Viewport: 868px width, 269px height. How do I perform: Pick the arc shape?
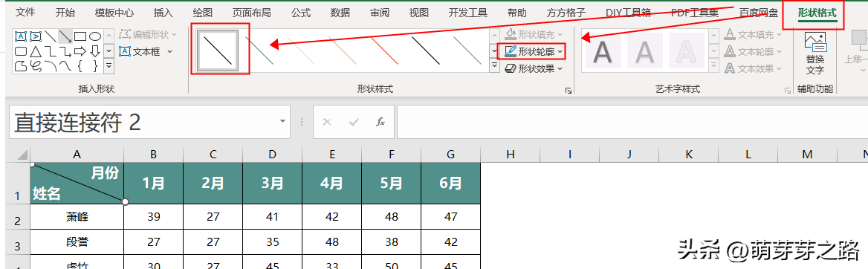coord(51,66)
